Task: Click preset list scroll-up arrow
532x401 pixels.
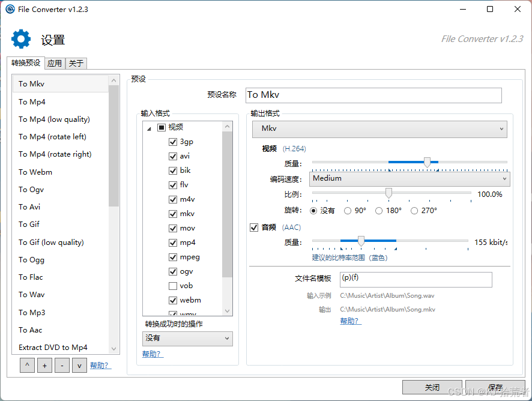Action: point(113,80)
